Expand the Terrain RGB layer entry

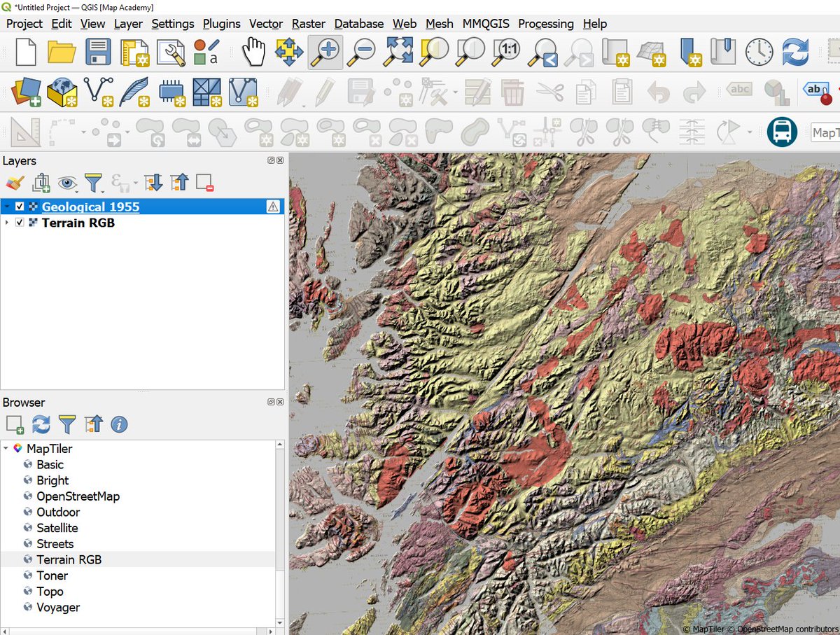(x=8, y=223)
